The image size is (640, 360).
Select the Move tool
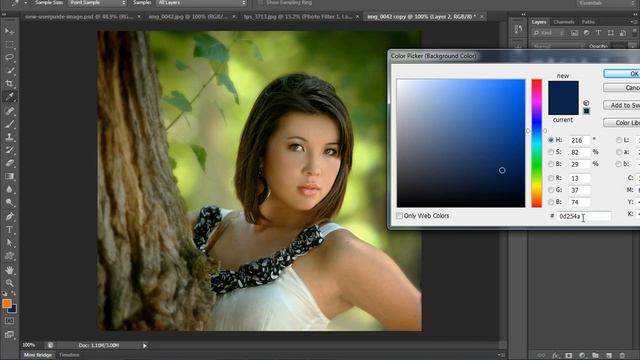9,31
